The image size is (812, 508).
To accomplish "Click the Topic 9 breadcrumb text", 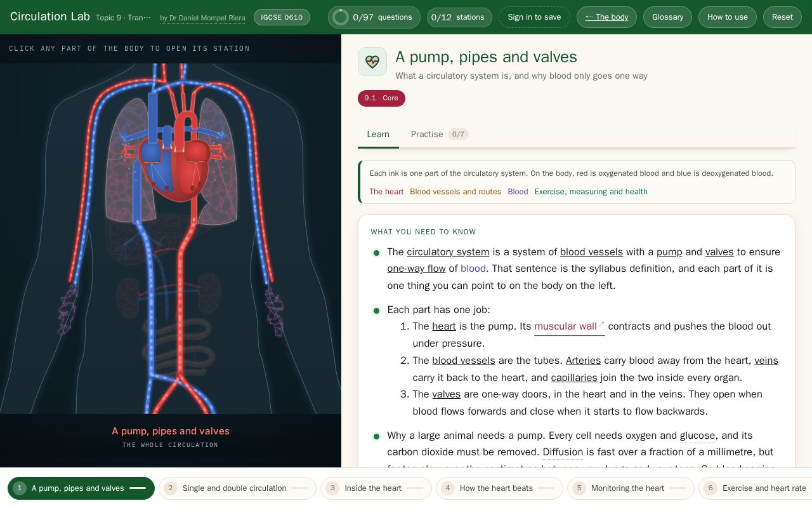I will [x=123, y=18].
